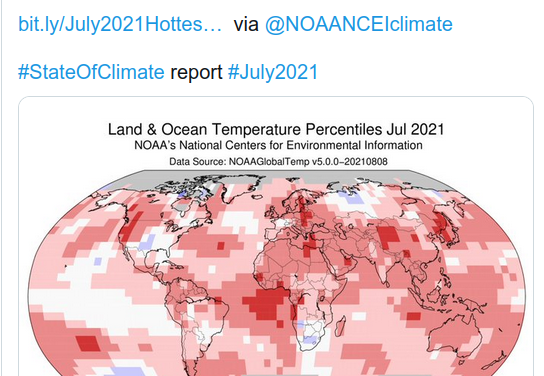
Task: Click the "Land & Ocean Temperature Percentiles" map title
Action: click(x=276, y=129)
